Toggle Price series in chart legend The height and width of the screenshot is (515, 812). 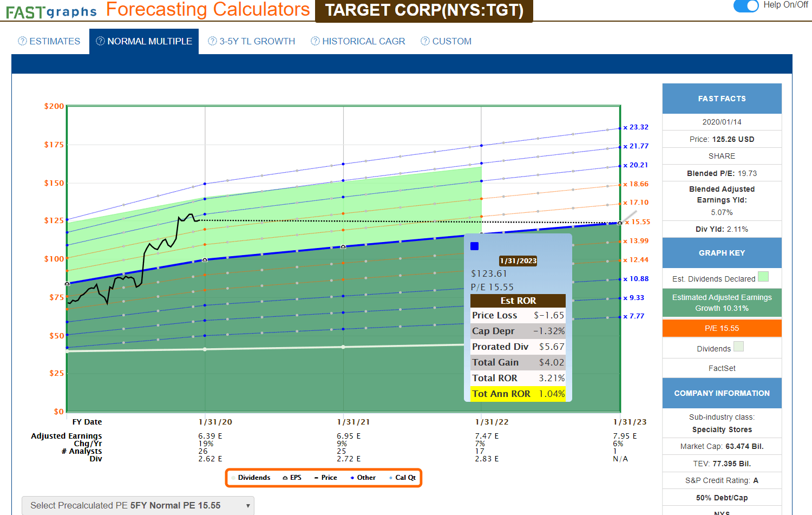[326, 478]
